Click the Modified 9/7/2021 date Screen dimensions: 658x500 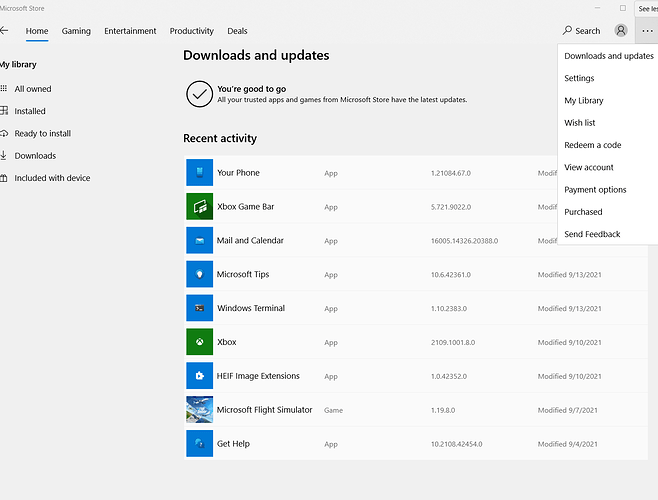[x=567, y=410]
